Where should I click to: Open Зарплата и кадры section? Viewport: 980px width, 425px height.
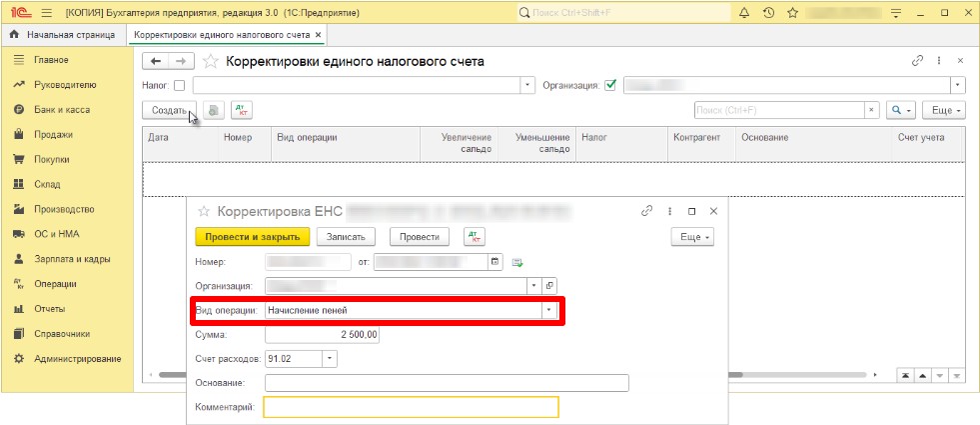[x=73, y=259]
